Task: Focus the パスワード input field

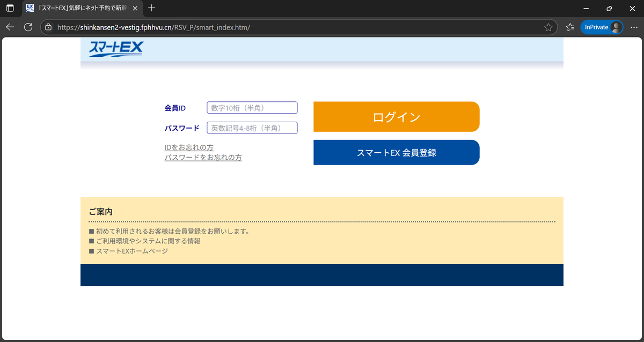Action: pyautogui.click(x=252, y=128)
